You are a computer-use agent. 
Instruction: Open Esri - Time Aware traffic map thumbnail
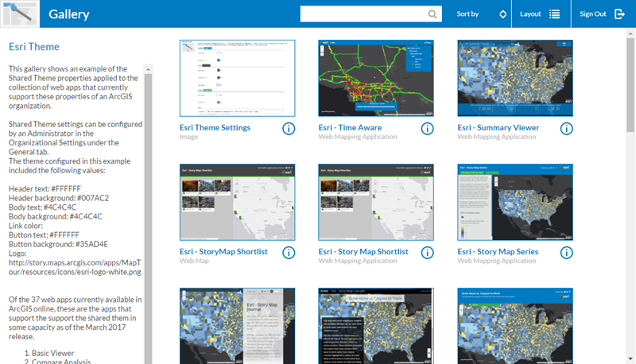[x=376, y=78]
